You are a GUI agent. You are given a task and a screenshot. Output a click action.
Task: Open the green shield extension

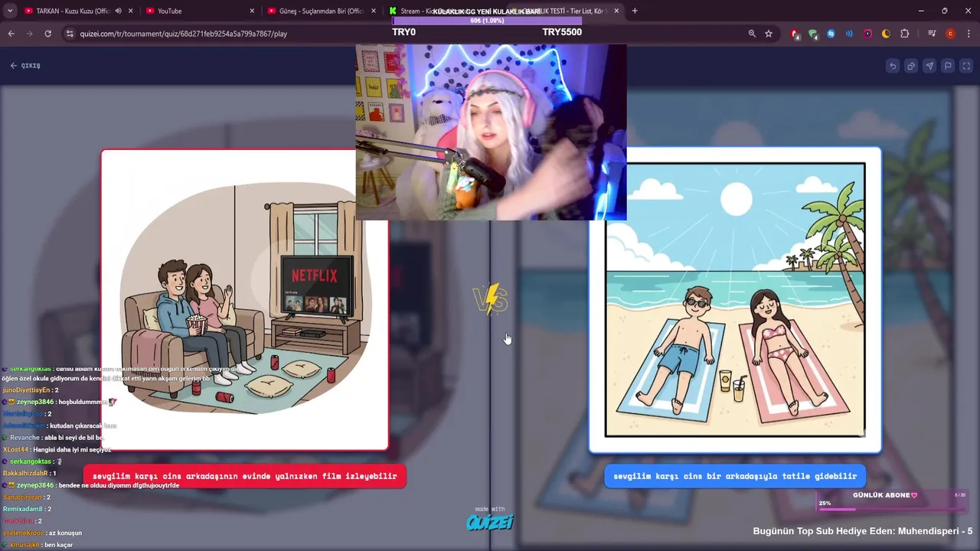[813, 34]
